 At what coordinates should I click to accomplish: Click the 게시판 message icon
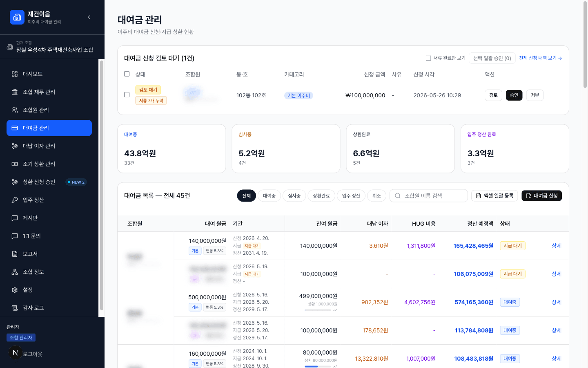point(15,218)
